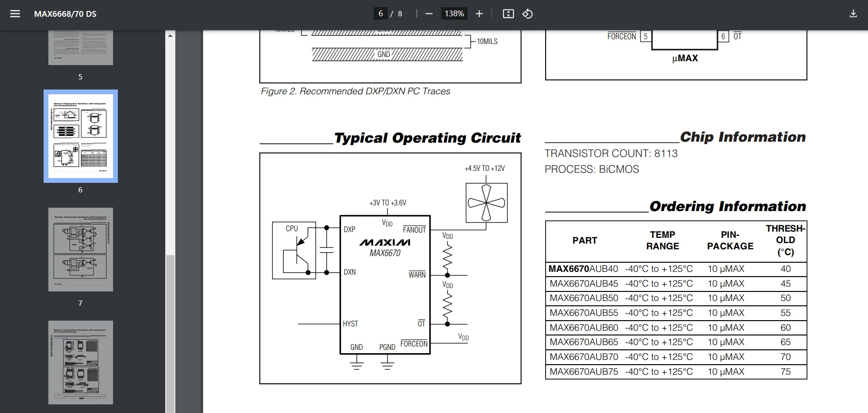Download the PDF file
868x413 pixels.
[853, 14]
